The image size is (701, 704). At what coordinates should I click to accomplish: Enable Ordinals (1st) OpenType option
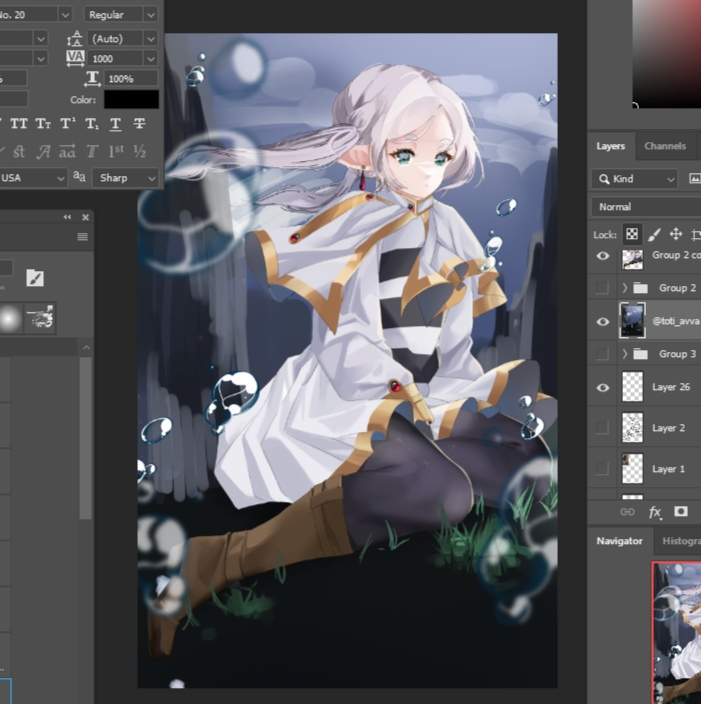pos(116,151)
